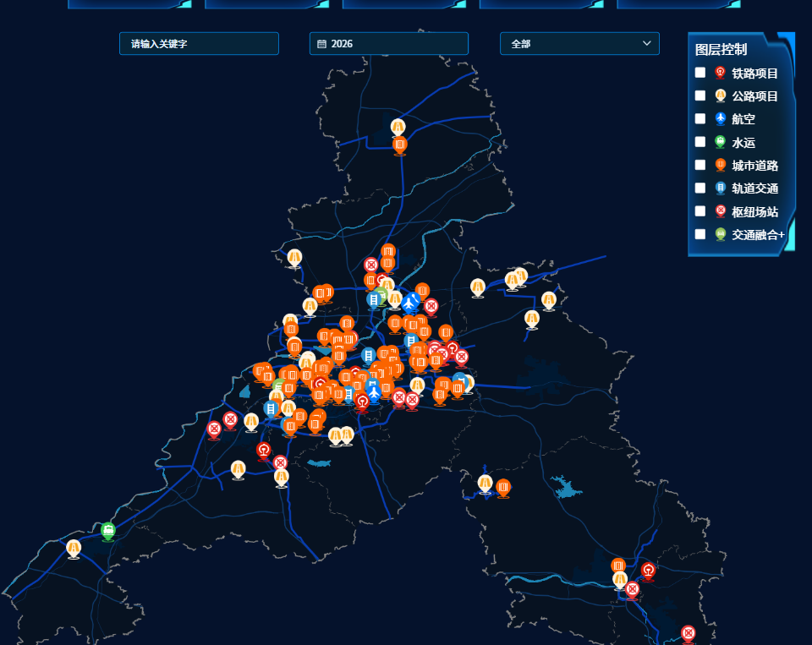
Task: Toggle the 航空 layer checkbox
Action: click(x=700, y=118)
